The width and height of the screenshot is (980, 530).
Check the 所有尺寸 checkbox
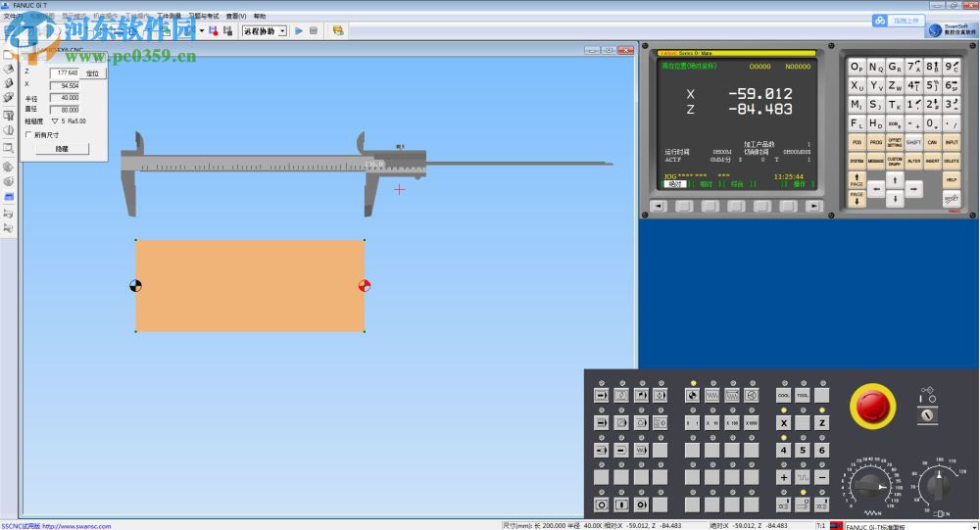(x=28, y=135)
